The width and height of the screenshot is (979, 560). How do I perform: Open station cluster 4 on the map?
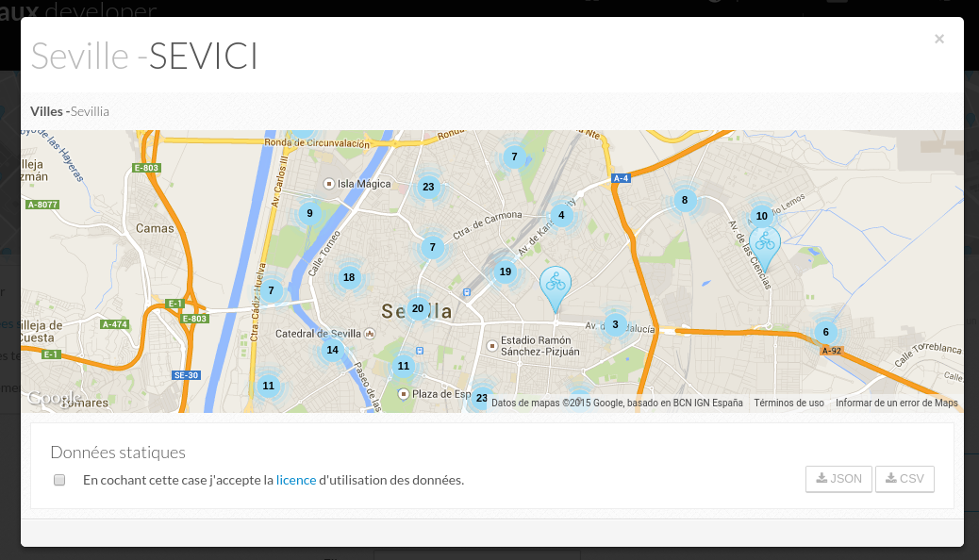coord(561,215)
